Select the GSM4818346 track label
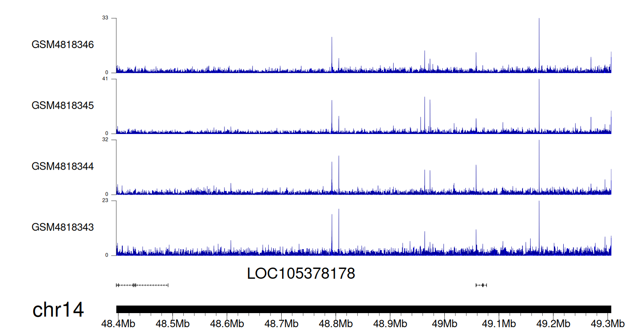Image resolution: width=644 pixels, height=335 pixels. (x=63, y=45)
